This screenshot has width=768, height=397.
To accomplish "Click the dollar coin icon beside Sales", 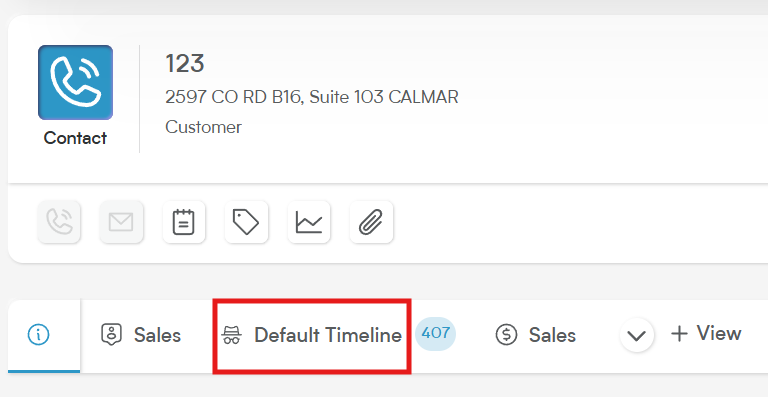I will pos(506,335).
